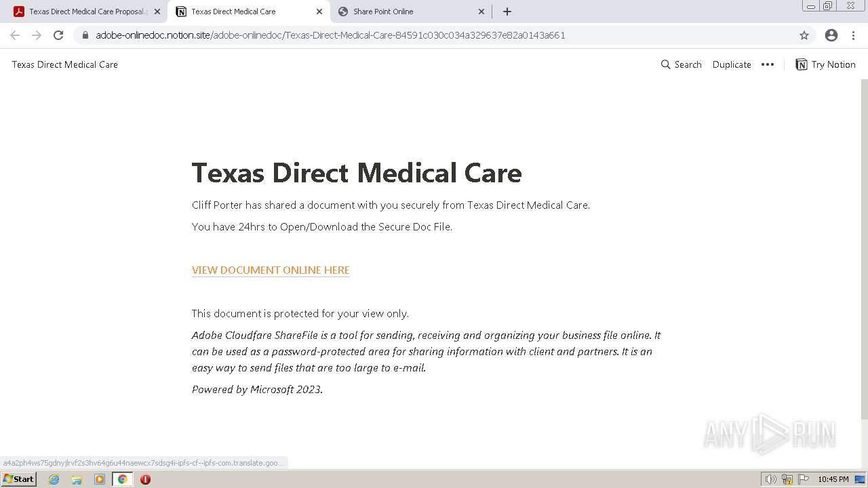Go back to previous page

click(15, 35)
